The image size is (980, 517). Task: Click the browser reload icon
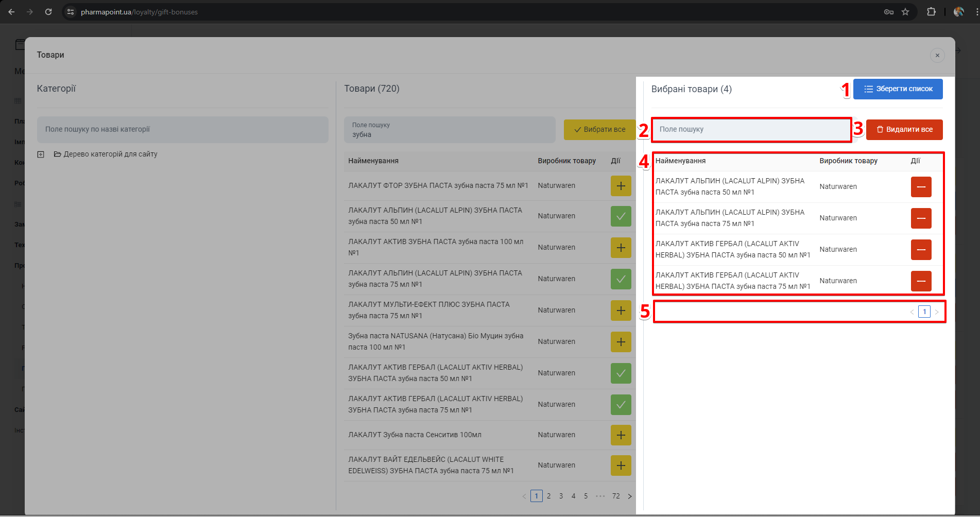(x=48, y=12)
